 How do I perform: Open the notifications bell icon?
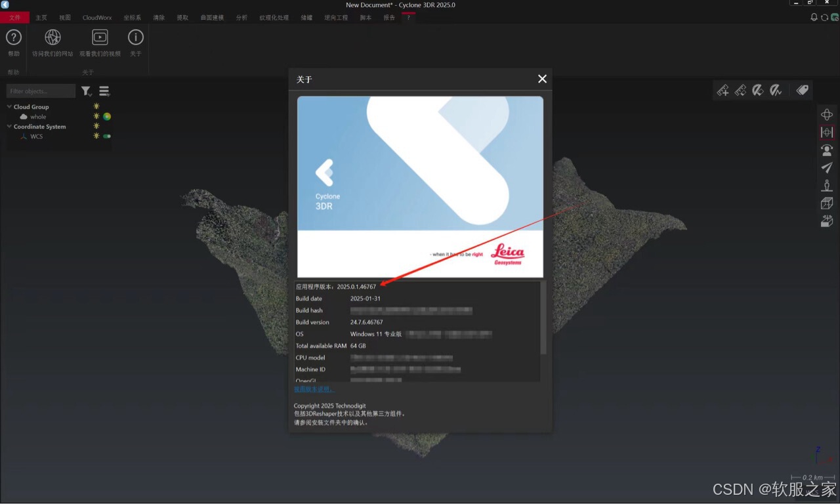(x=814, y=18)
